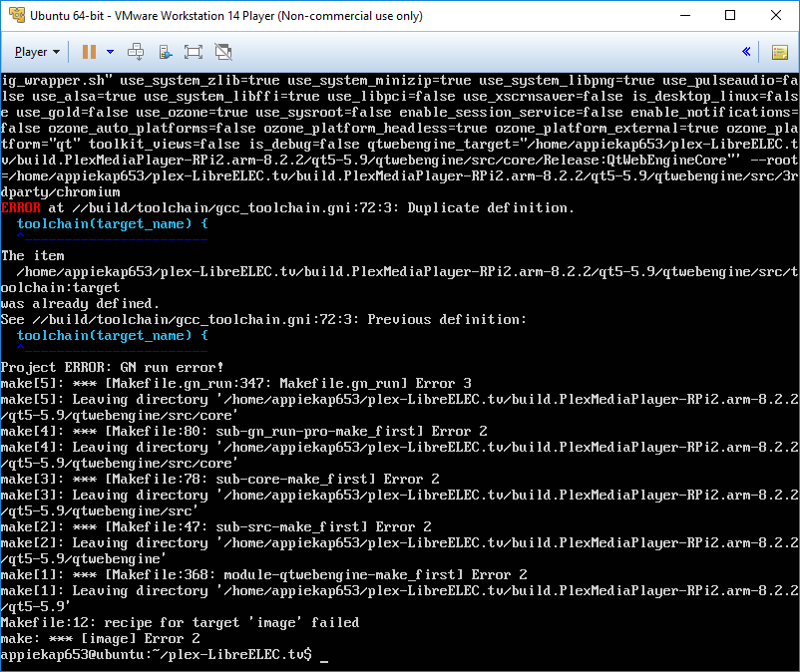Expand the power options dropdown arrow
This screenshot has height=672, width=800.
pyautogui.click(x=110, y=52)
